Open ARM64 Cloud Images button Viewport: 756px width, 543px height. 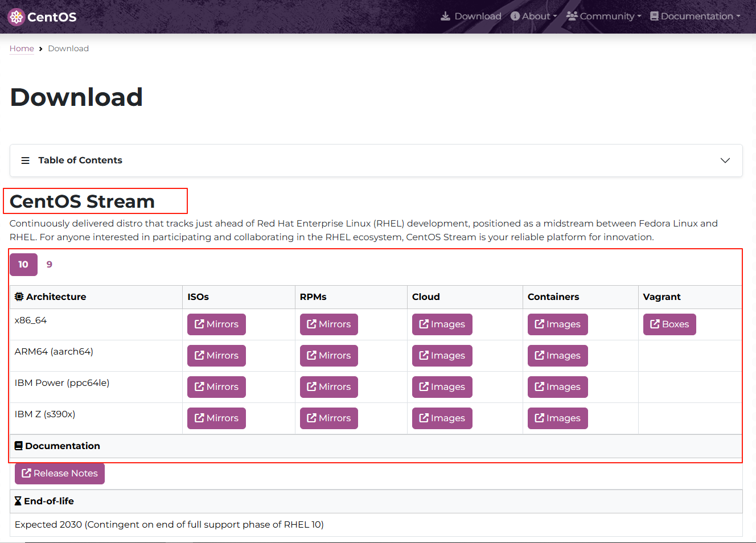(x=442, y=356)
